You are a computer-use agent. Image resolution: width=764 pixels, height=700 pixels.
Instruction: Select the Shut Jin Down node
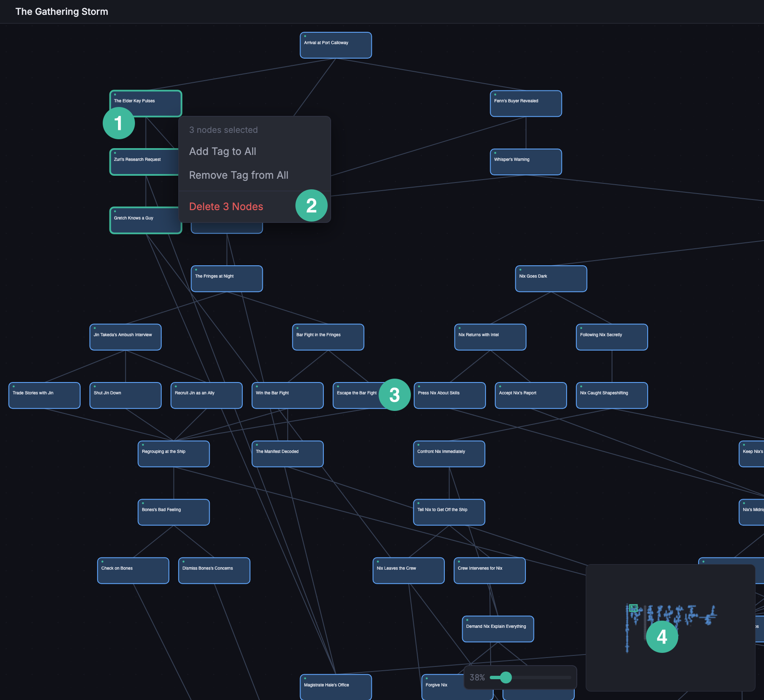125,396
